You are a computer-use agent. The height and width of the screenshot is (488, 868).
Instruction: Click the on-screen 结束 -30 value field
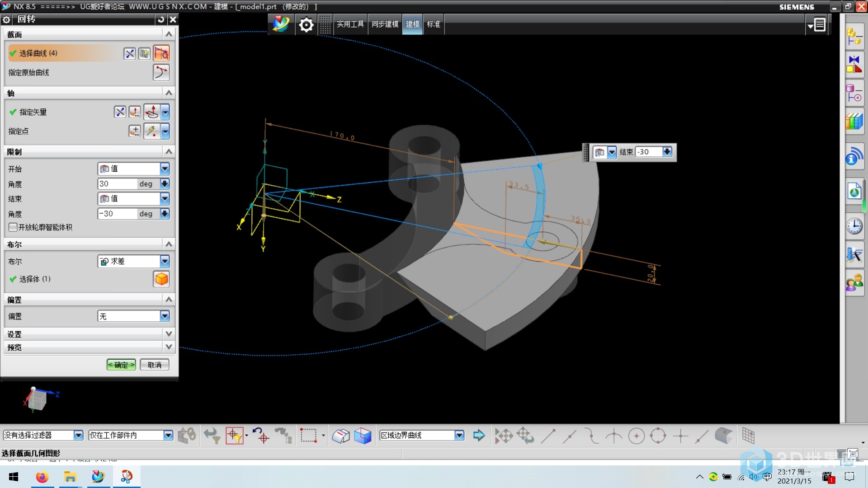[x=649, y=152]
